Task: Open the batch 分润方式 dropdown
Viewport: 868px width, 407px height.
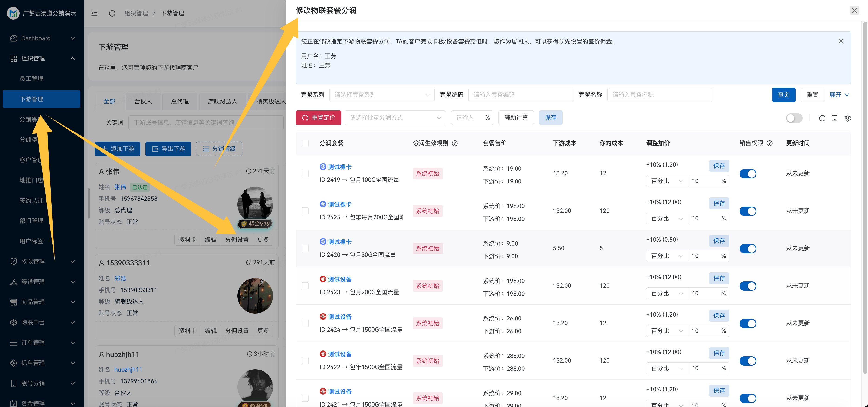Action: [x=395, y=118]
